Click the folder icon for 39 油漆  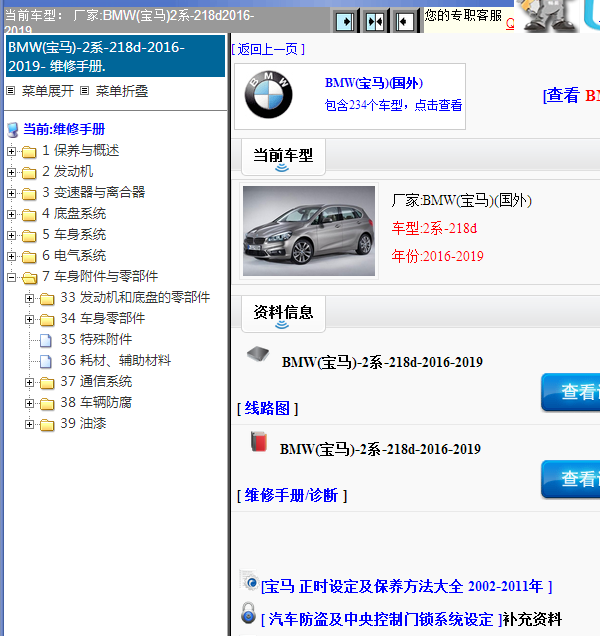coord(47,425)
